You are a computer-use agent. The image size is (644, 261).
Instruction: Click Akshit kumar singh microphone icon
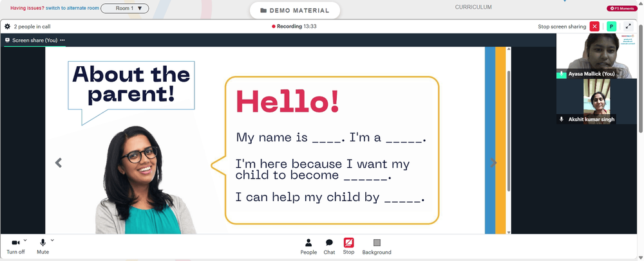pyautogui.click(x=562, y=119)
